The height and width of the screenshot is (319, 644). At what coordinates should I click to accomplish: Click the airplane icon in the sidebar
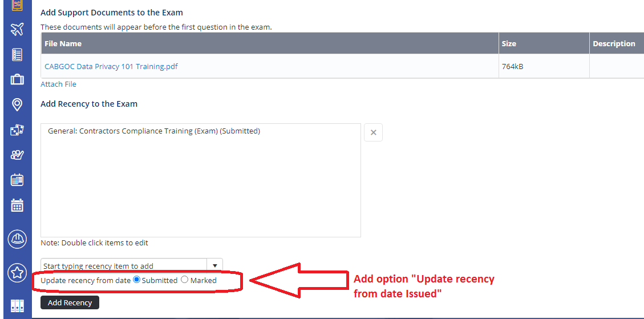[x=17, y=29]
